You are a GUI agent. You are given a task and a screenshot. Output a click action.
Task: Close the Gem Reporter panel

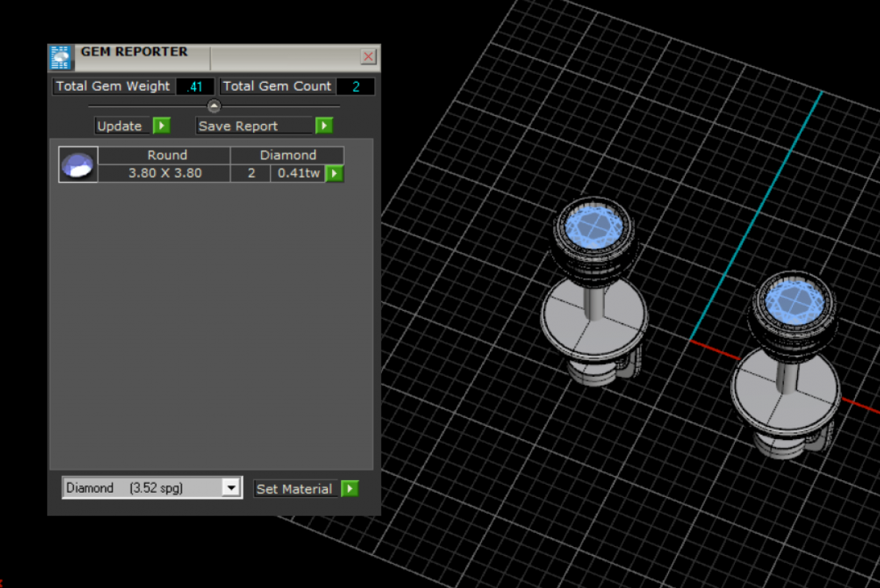(x=369, y=56)
